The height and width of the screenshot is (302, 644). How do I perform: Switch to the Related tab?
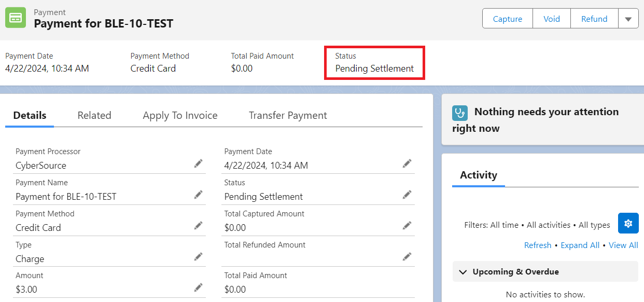coord(94,115)
